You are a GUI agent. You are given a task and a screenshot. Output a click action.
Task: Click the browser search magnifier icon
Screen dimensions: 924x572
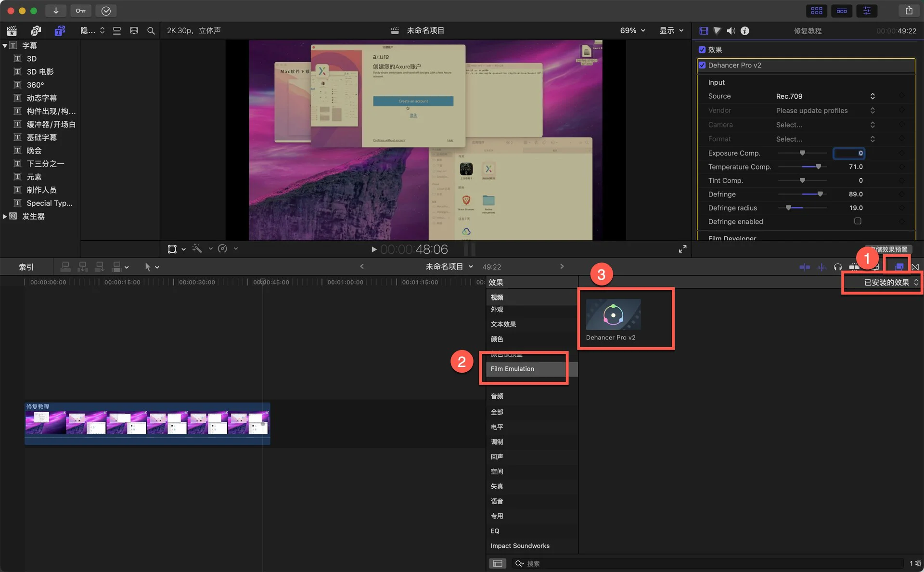coord(151,31)
